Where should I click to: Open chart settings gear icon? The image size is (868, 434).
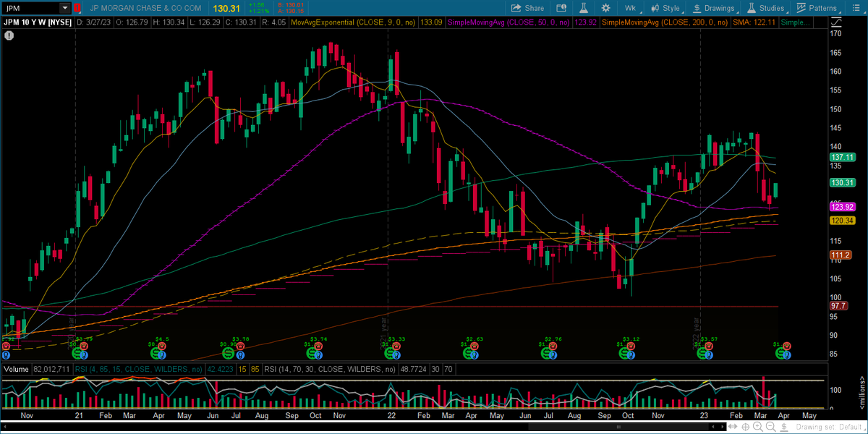click(608, 8)
